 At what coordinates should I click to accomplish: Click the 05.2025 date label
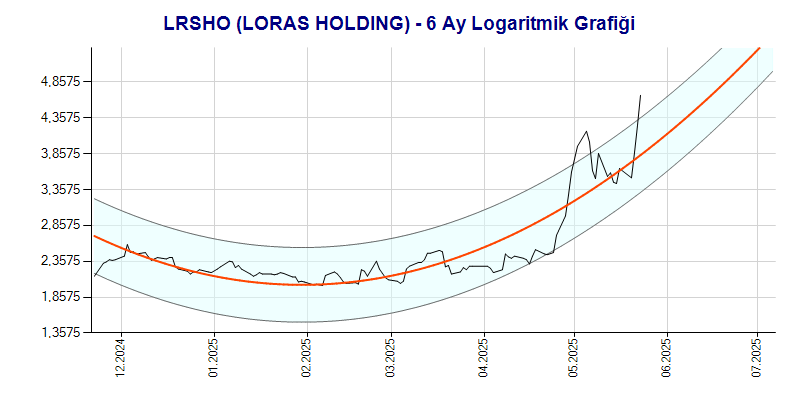[x=574, y=358]
